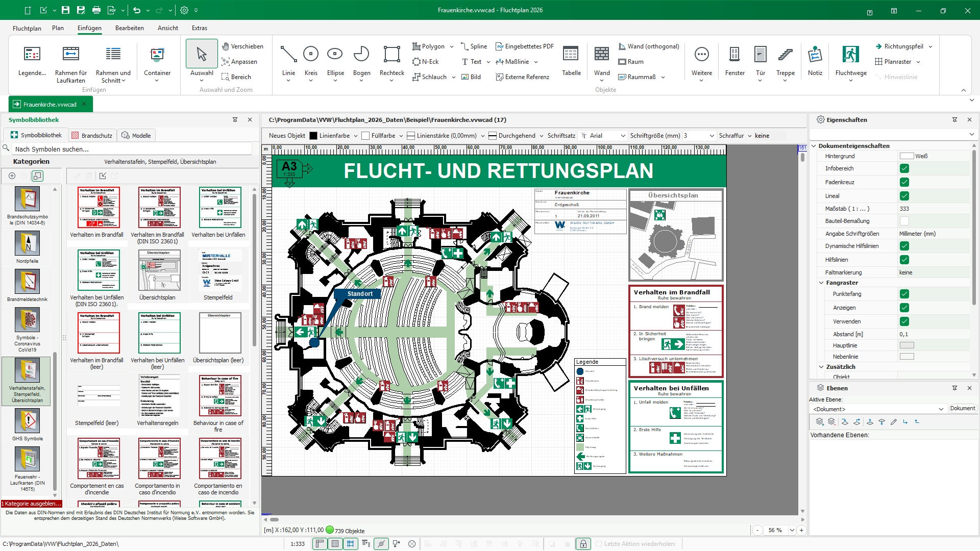This screenshot has width=980, height=551.
Task: Click the black Linienfarbe color swatch
Action: point(313,136)
